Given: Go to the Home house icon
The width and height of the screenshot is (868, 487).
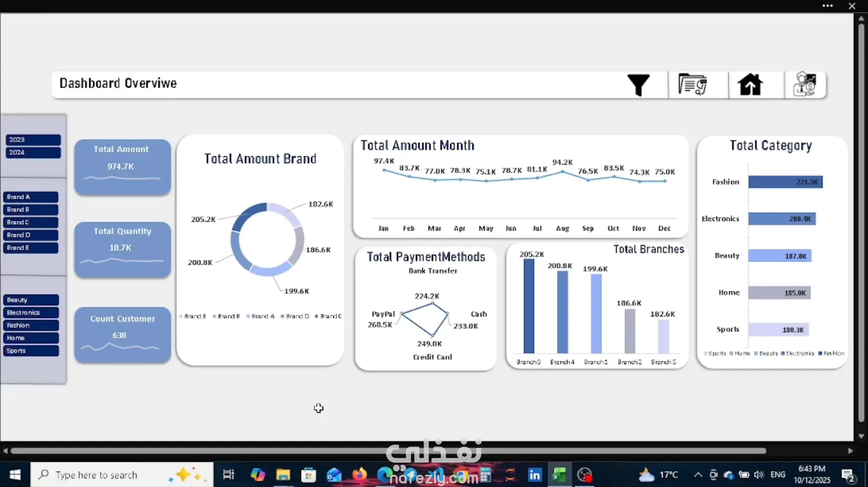Looking at the screenshot, I should [750, 84].
